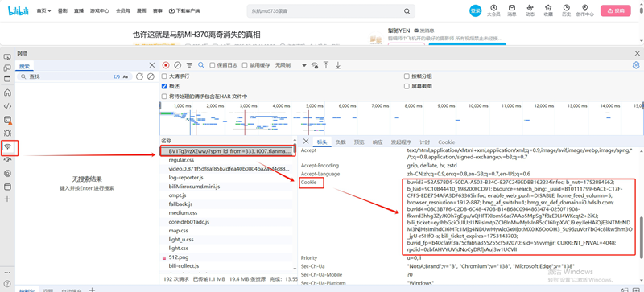The height and width of the screenshot is (292, 644).
Task: Open the Cookie tab in request details
Action: (446, 142)
